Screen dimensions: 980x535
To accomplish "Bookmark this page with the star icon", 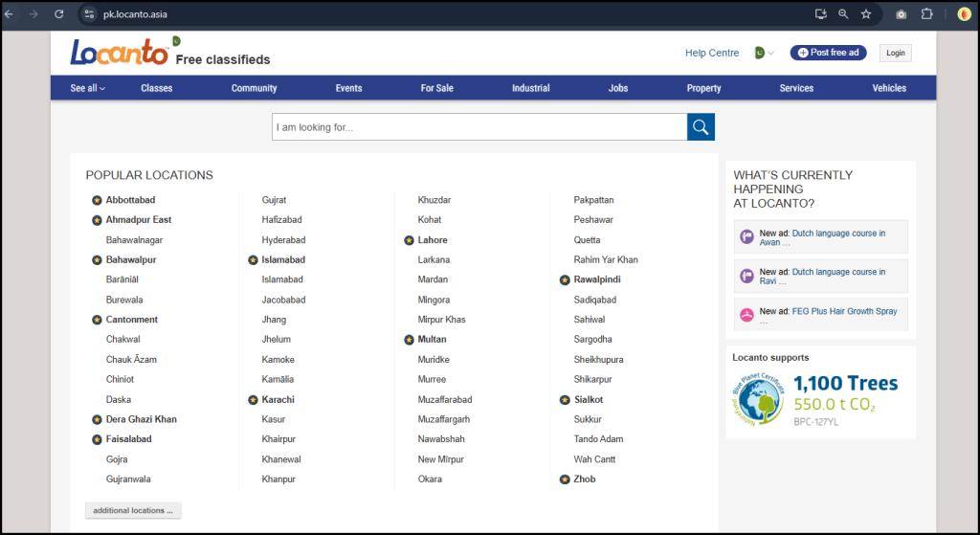I will (866, 14).
